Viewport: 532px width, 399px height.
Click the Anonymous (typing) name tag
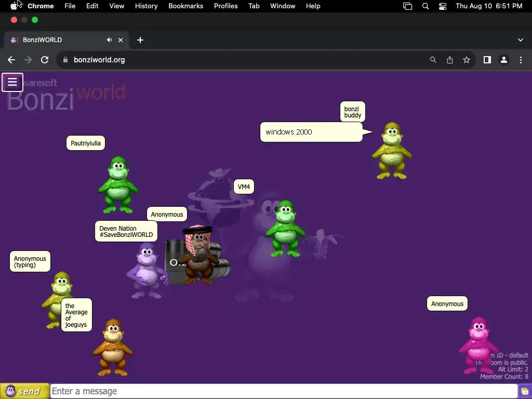click(30, 262)
